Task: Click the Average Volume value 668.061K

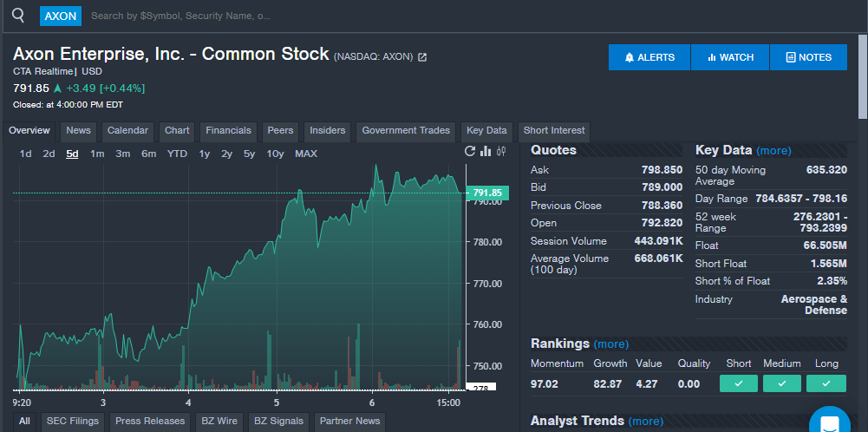Action: tap(659, 259)
